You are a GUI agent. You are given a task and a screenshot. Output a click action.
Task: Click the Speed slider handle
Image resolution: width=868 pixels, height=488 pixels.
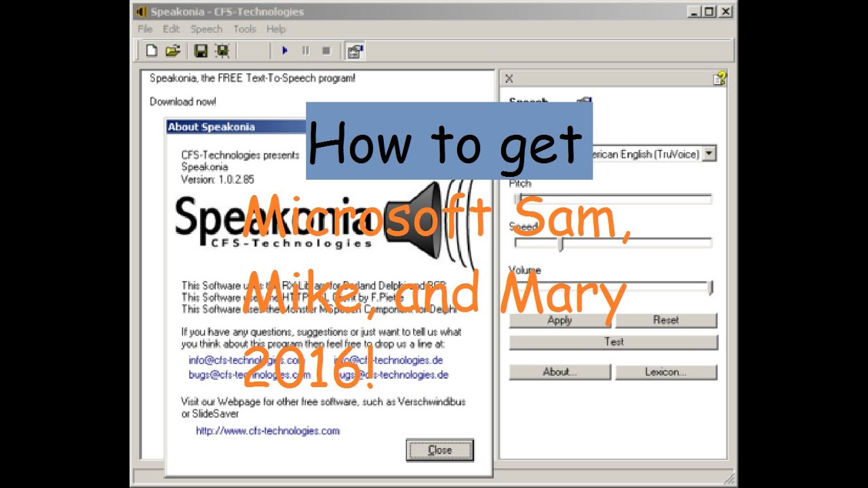click(x=560, y=244)
